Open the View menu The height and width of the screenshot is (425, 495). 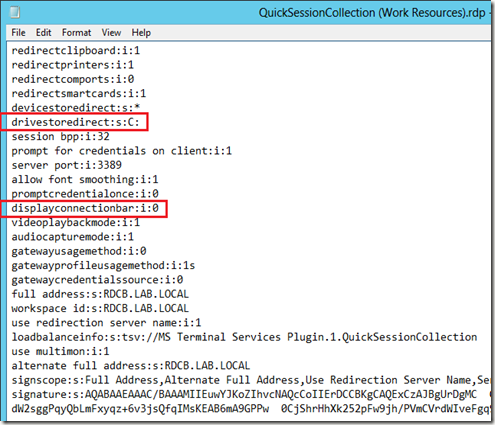coord(111,33)
